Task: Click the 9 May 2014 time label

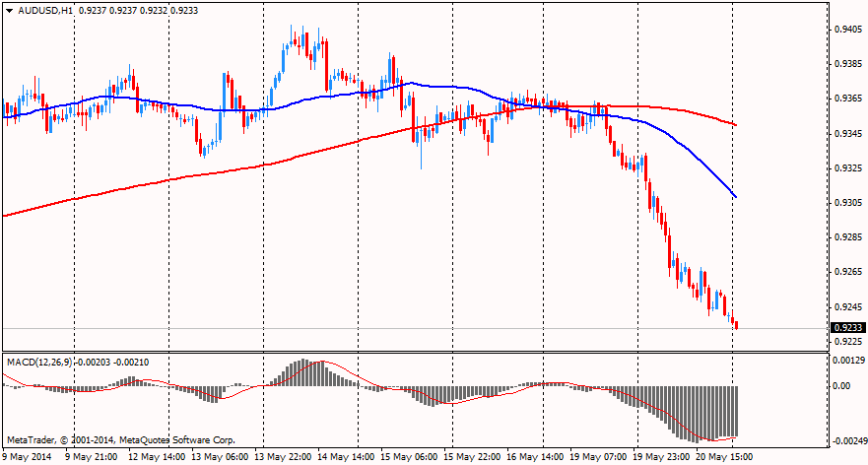Action: (x=28, y=457)
